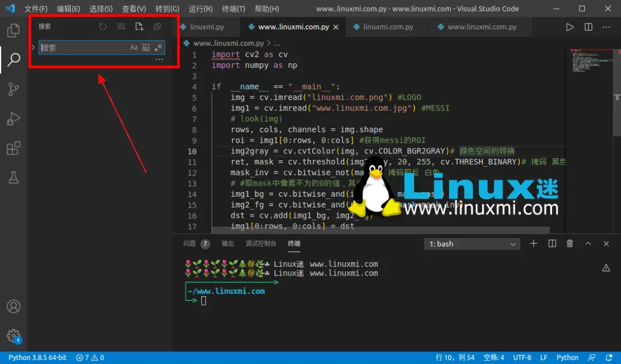
Task: Open the Explorer view in activity bar
Action: click(13, 30)
